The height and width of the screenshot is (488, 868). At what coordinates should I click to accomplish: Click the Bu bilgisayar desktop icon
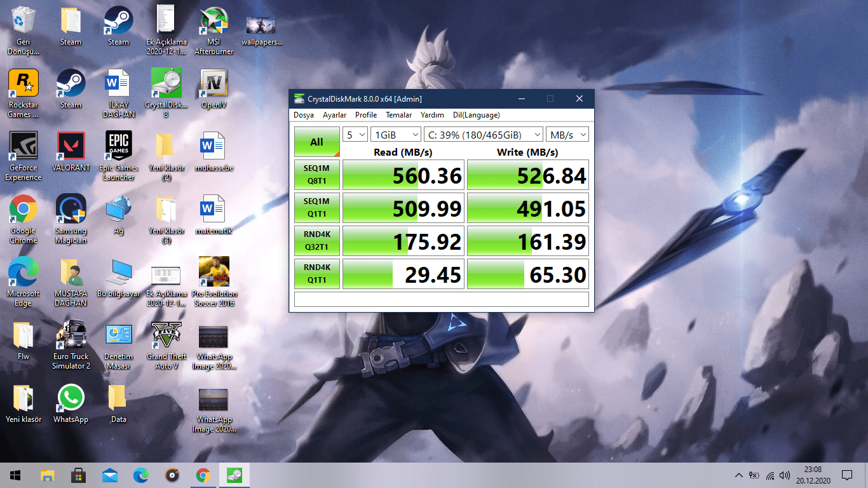coord(119,278)
